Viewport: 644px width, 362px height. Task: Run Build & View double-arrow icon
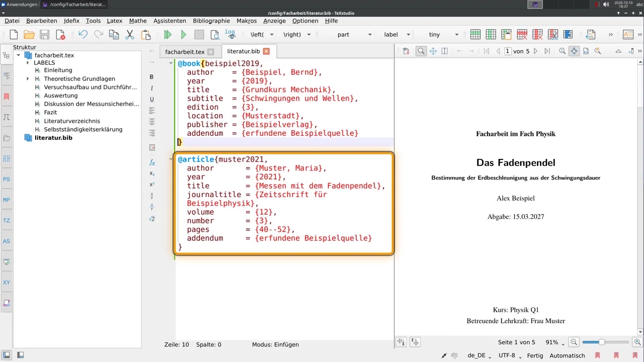[168, 35]
